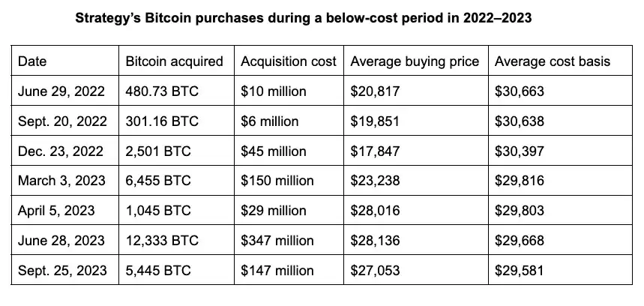Click the Acquisition cost header cell
This screenshot has width=644, height=306.
(x=289, y=61)
